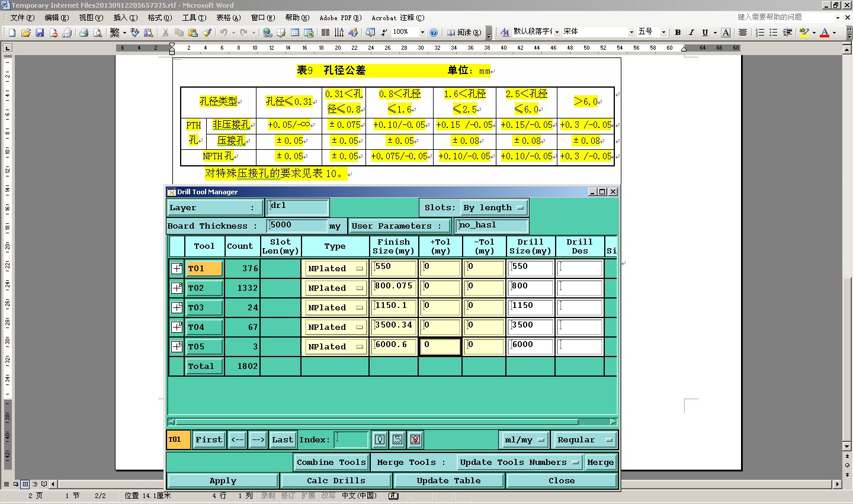
Task: Click the Traditional Chinese conversion (繁) icon
Action: pos(114,33)
